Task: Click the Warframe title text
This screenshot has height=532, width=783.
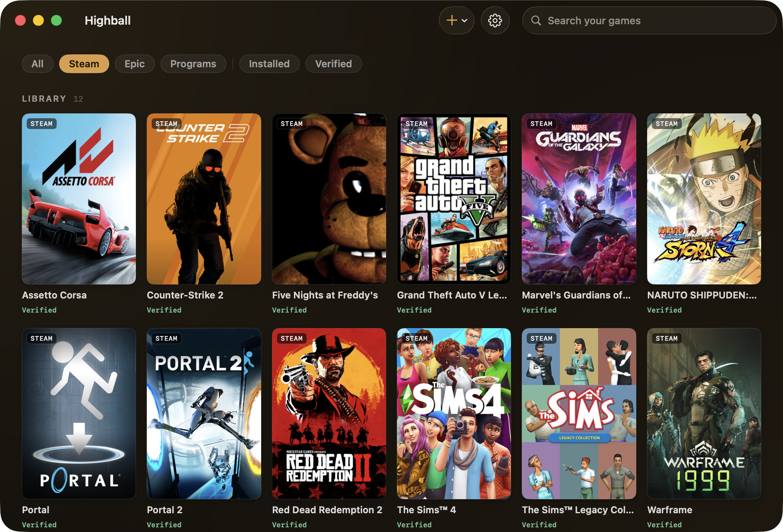Action: [669, 510]
